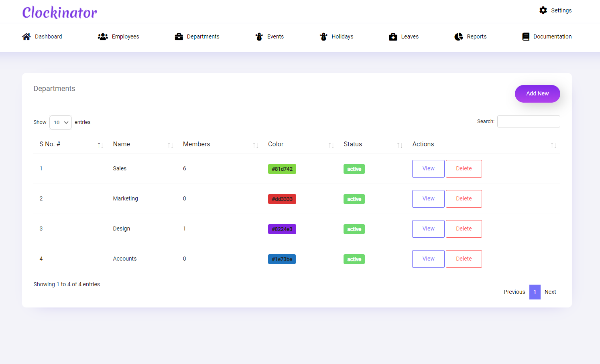Open the Show entries count dropdown

click(61, 122)
